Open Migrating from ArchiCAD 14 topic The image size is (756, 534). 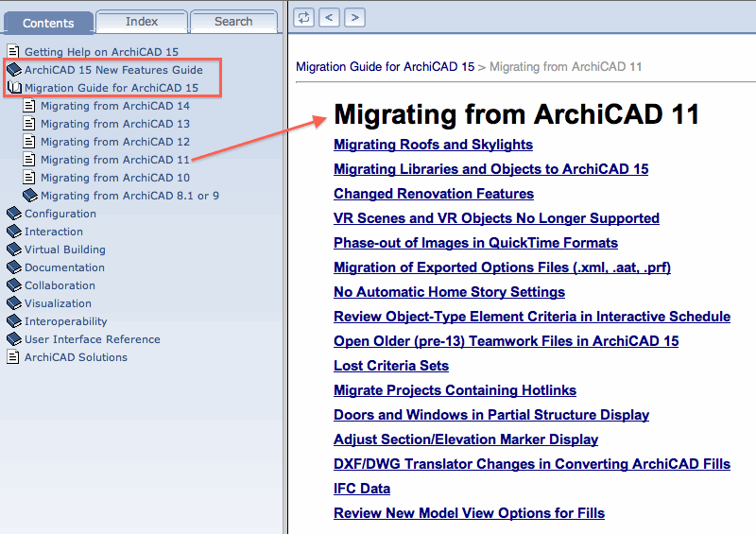pyautogui.click(x=115, y=106)
